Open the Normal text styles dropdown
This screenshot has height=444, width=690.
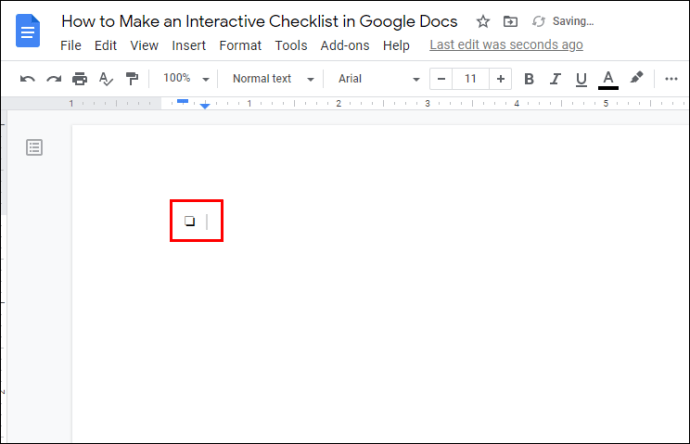pos(273,79)
